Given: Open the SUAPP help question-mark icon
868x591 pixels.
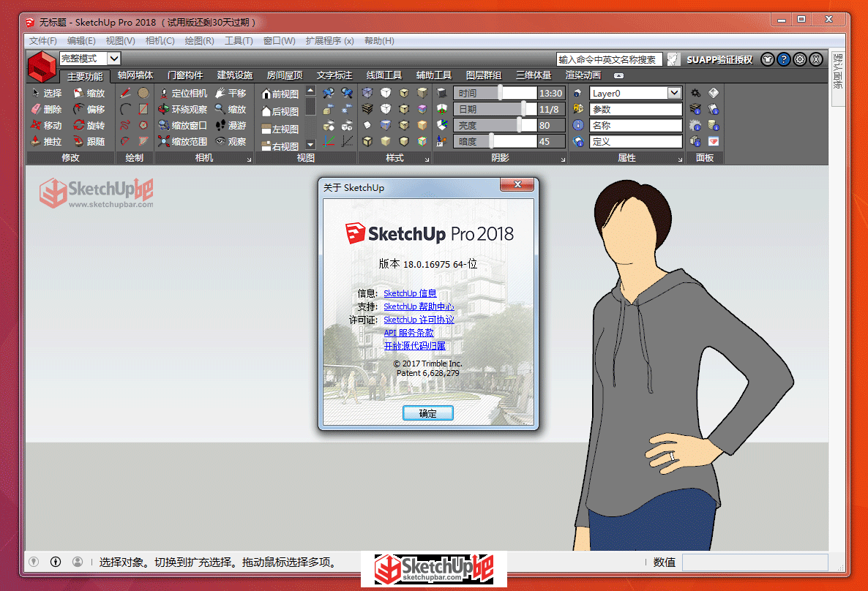Looking at the screenshot, I should 783,59.
